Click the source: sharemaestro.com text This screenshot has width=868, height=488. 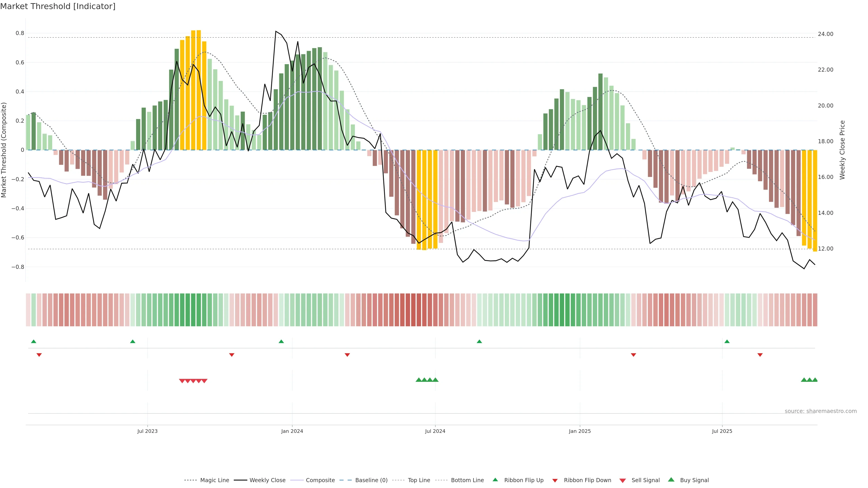[821, 411]
